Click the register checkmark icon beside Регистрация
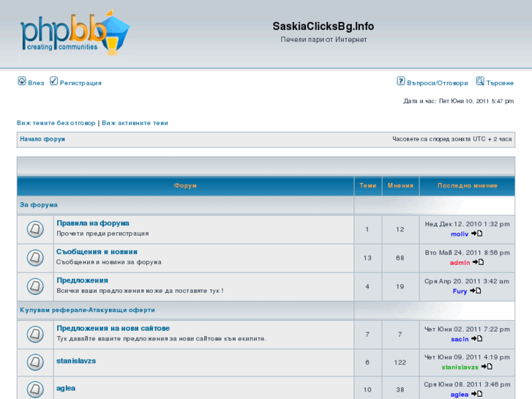Image resolution: width=532 pixels, height=399 pixels. [x=53, y=81]
